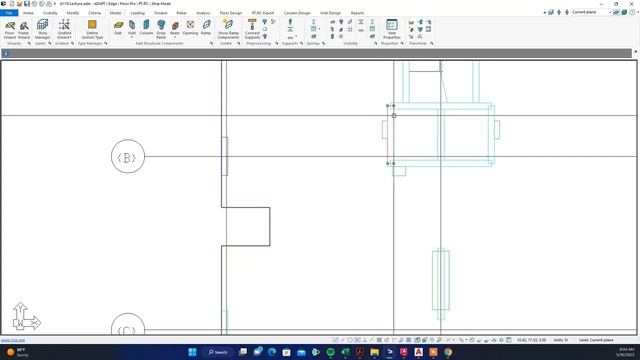Image resolution: width=640 pixels, height=360 pixels.
Task: Switch to the Rebar ribbon tab
Action: tap(182, 13)
